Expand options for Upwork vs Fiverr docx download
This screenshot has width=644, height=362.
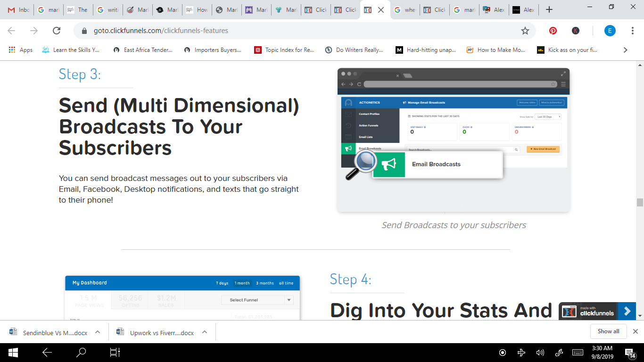pos(205,332)
